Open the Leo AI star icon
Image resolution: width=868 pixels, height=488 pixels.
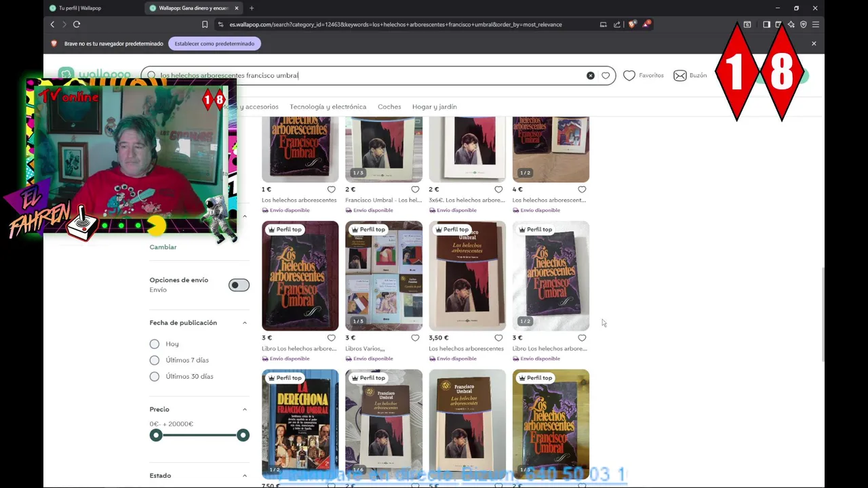(791, 24)
